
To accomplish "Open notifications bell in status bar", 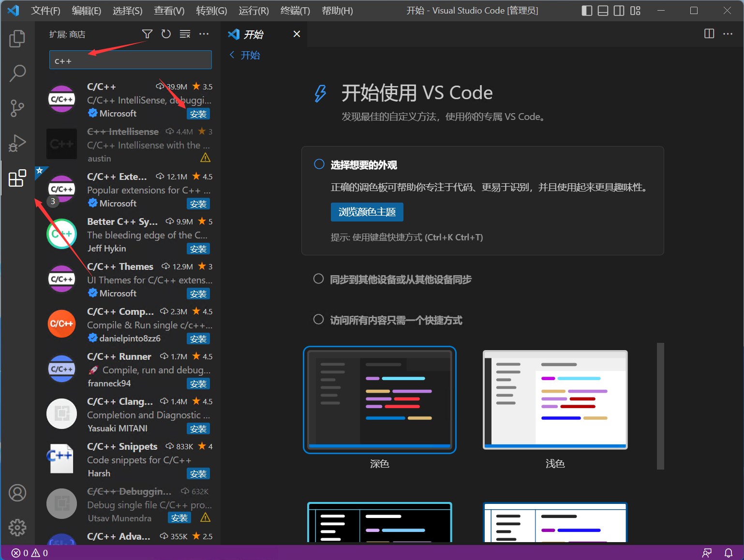I will click(728, 553).
